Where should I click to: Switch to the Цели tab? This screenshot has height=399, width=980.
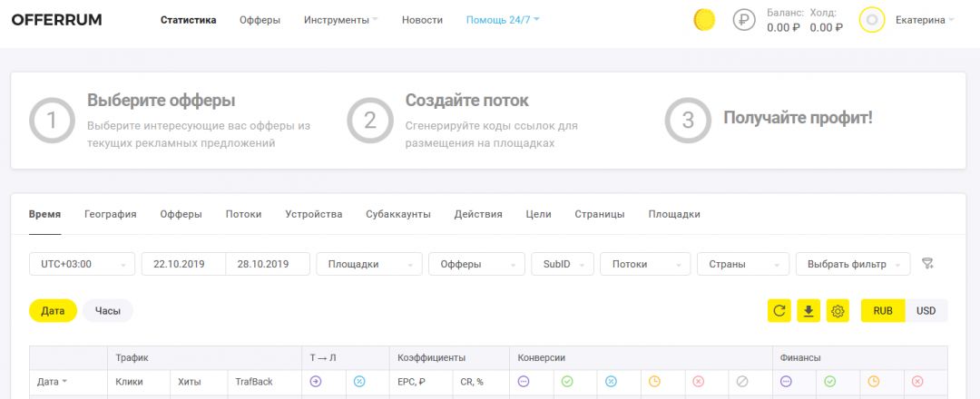pos(539,214)
